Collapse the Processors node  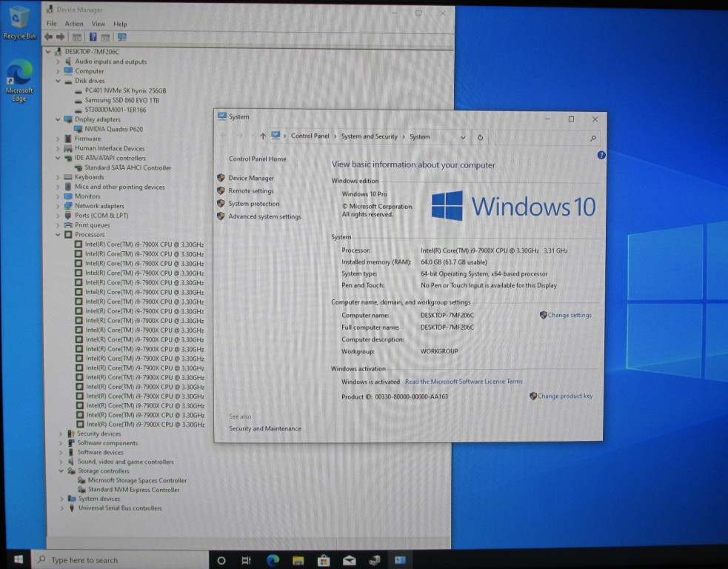click(58, 235)
